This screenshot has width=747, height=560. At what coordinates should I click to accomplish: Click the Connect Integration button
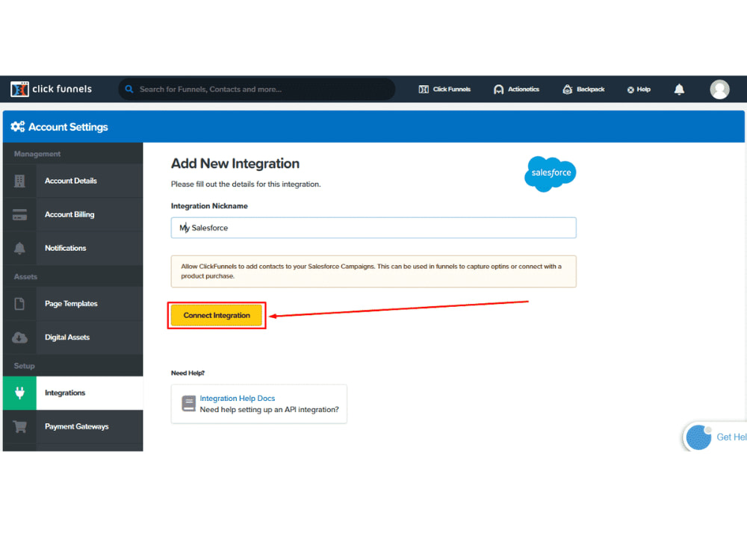217,315
